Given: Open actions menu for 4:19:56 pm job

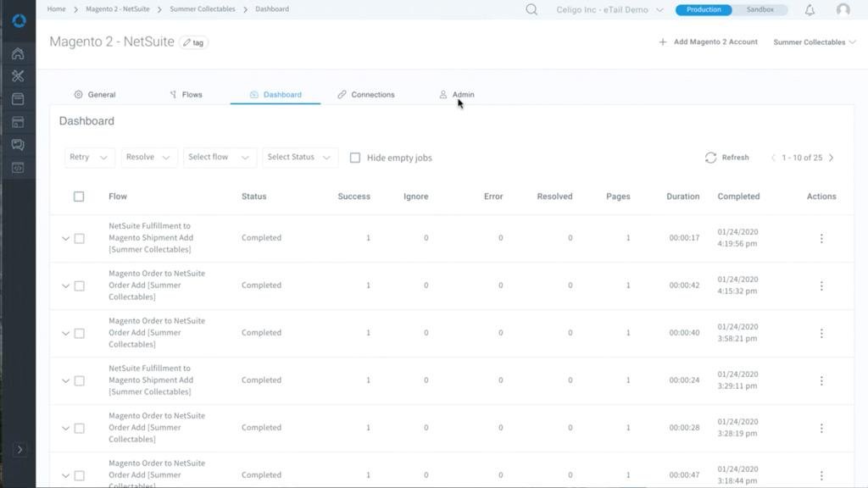Looking at the screenshot, I should (x=821, y=238).
